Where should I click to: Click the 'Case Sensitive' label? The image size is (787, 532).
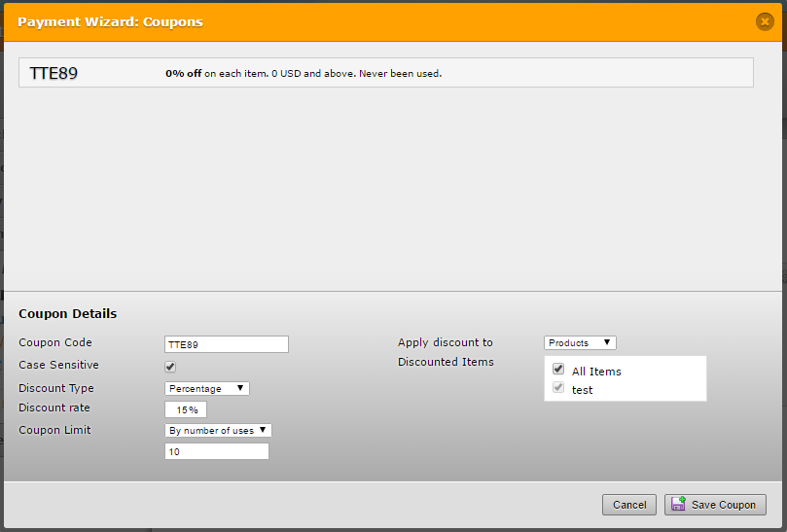click(x=58, y=365)
